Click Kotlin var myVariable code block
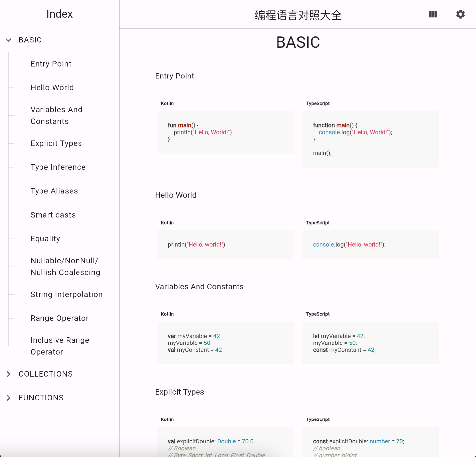The width and height of the screenshot is (476, 457). (x=225, y=343)
